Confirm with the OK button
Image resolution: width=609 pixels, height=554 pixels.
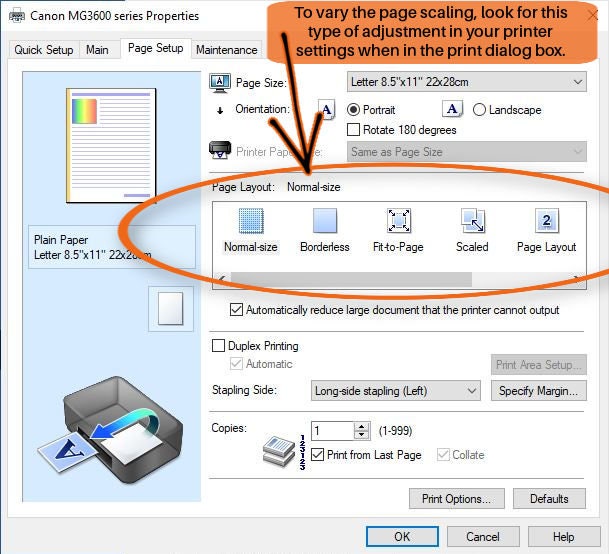402,537
